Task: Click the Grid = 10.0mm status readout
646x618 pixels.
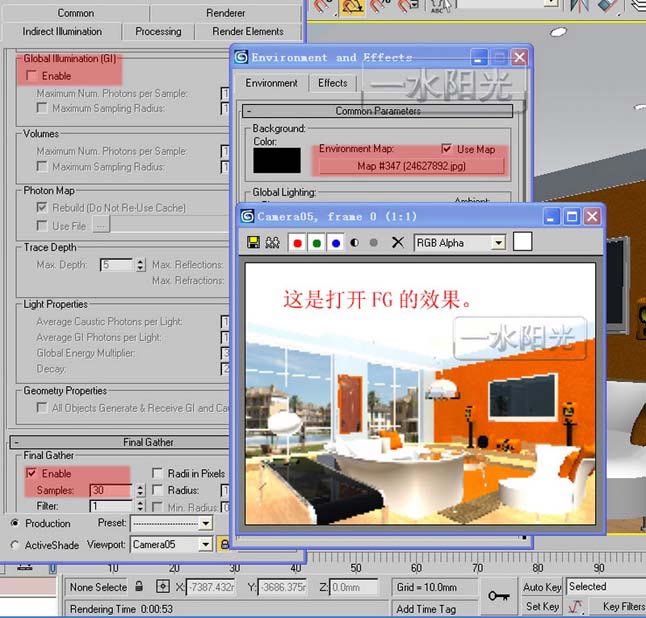Action: [435, 587]
